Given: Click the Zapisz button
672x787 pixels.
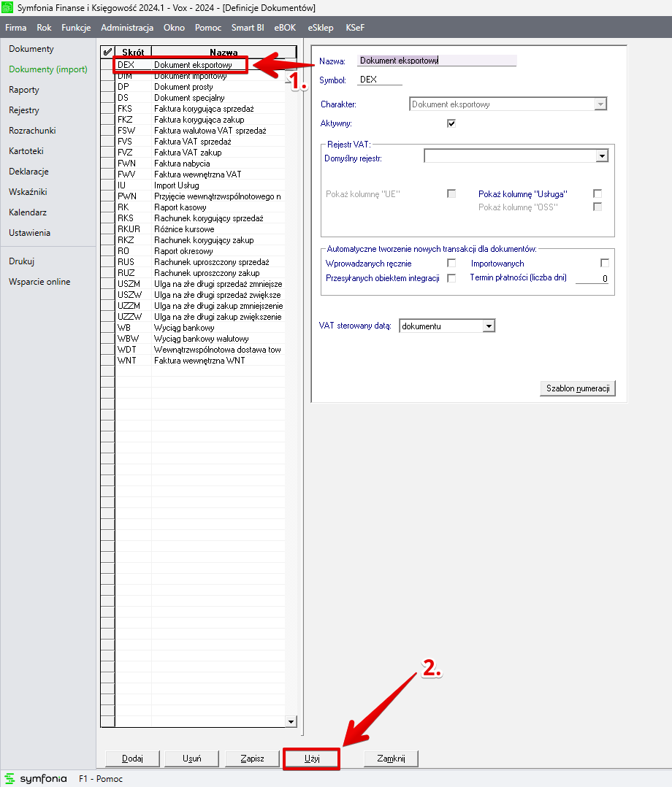Looking at the screenshot, I should [252, 759].
